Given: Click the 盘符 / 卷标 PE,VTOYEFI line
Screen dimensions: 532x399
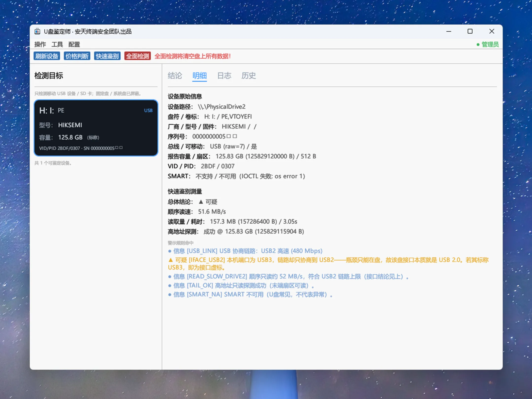Looking at the screenshot, I should (210, 116).
